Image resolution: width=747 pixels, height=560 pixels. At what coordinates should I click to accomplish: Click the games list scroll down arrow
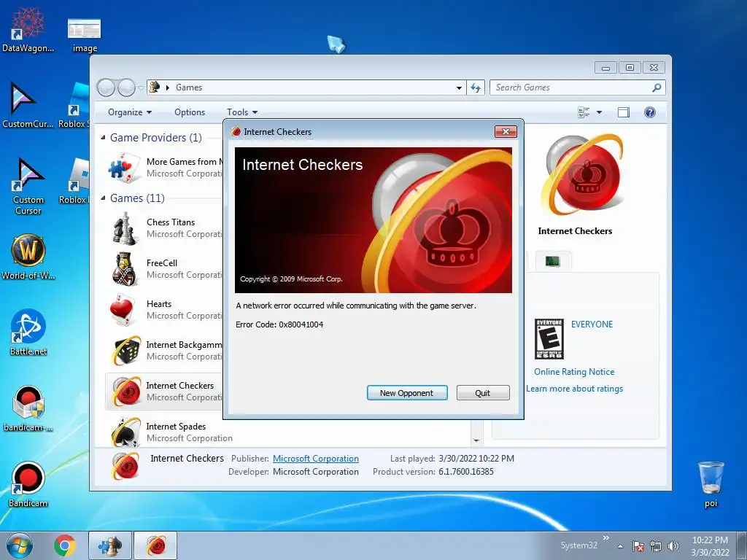click(x=476, y=441)
